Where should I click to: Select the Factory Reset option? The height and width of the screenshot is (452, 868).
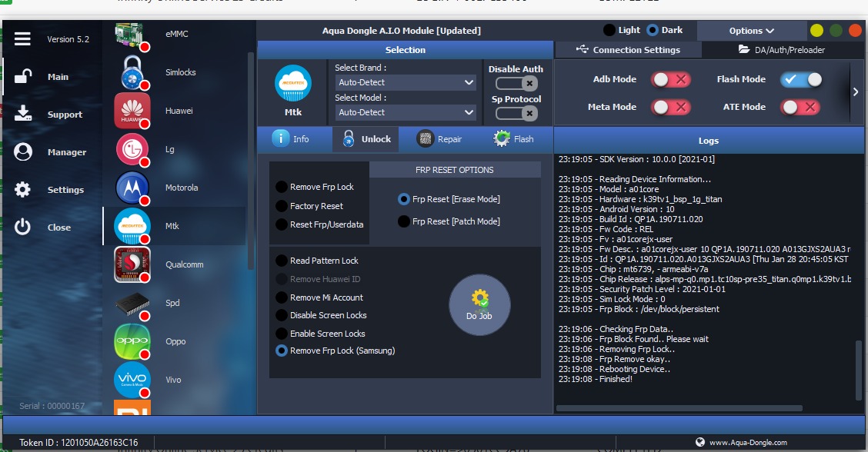tap(281, 206)
